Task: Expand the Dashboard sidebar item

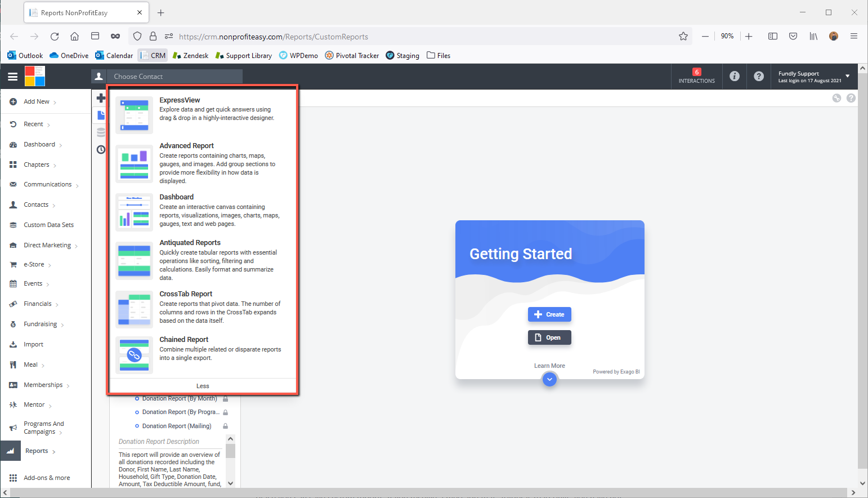Action: [39, 145]
